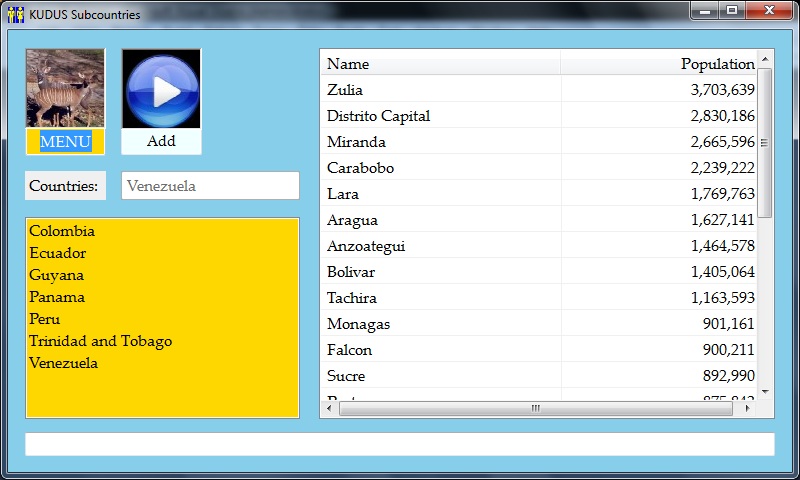Select the Carabobo row
This screenshot has width=800, height=480.
[x=539, y=168]
